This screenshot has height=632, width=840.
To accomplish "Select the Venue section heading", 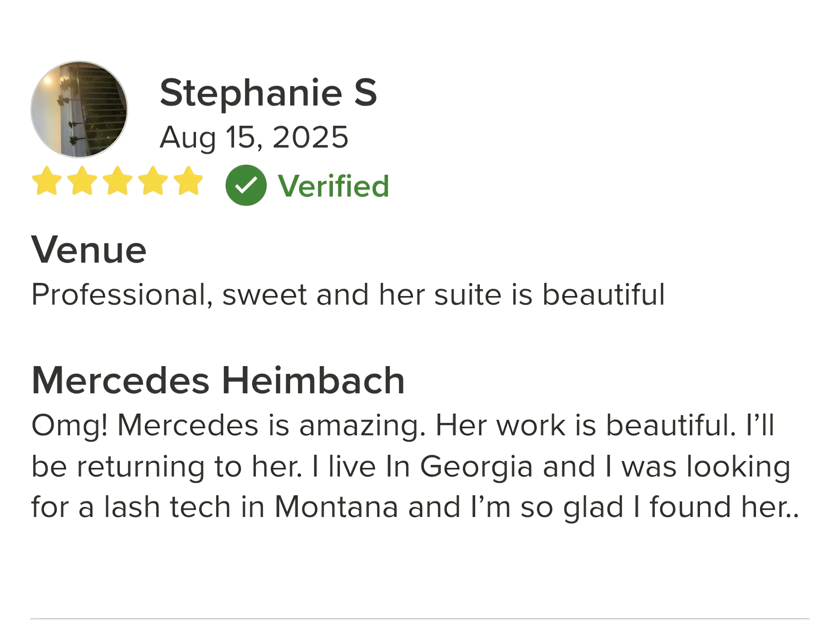I will pos(88,250).
